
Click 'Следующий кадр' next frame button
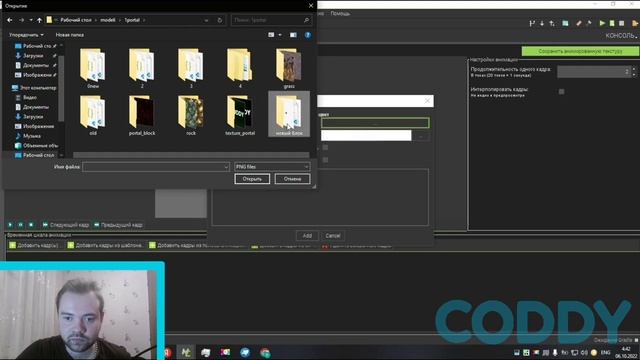(66, 225)
